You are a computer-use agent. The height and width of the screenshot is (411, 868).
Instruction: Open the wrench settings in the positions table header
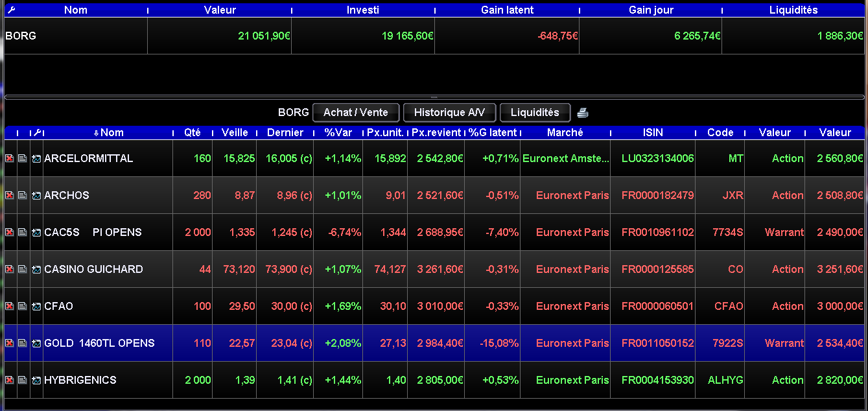coord(37,132)
